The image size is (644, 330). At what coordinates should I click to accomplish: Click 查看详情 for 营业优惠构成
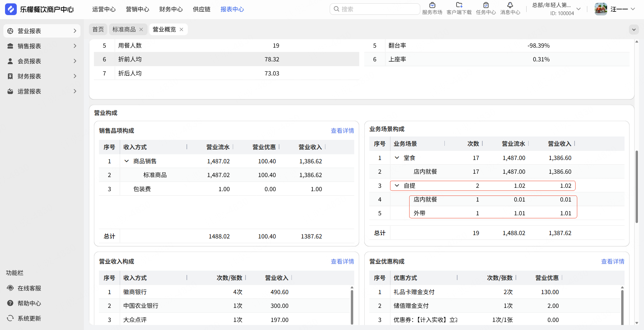click(x=612, y=262)
